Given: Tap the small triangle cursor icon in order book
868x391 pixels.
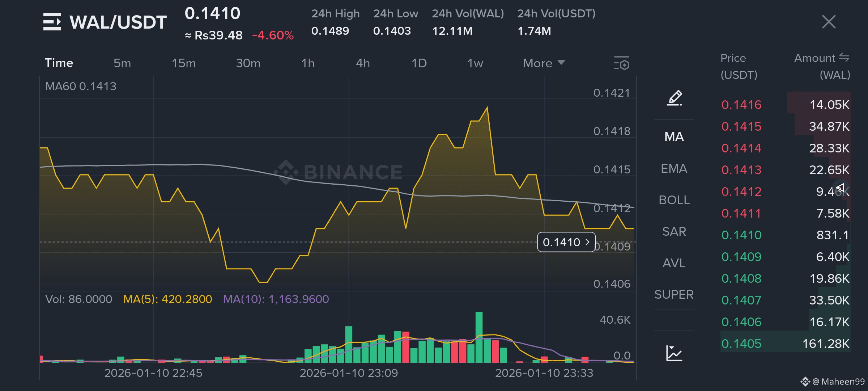Looking at the screenshot, I should click(x=841, y=188).
